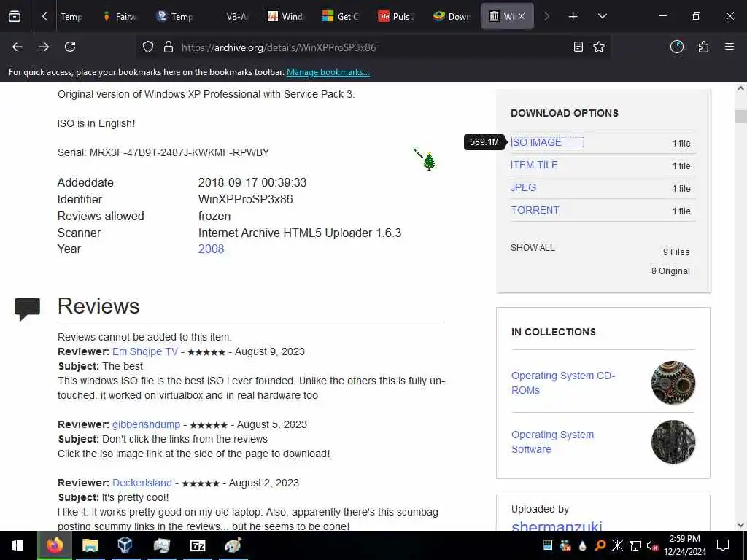Switch to the Wind tab
Viewport: 747px width, 560px height.
286,17
